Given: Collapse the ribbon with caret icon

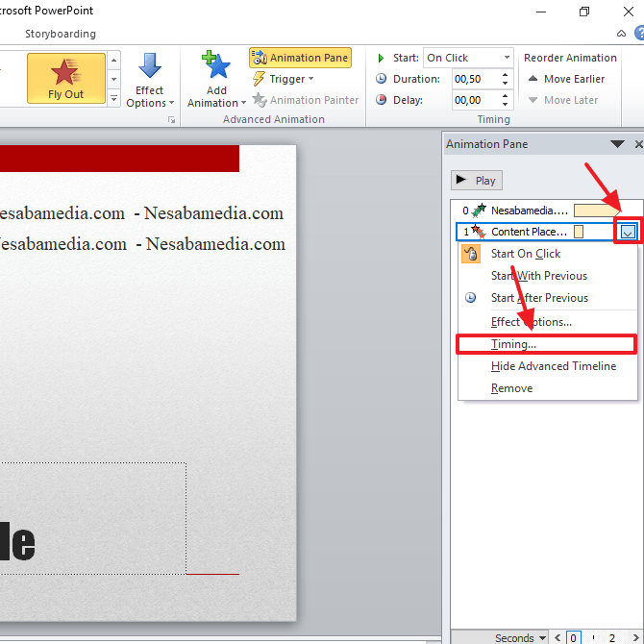Looking at the screenshot, I should pyautogui.click(x=621, y=34).
